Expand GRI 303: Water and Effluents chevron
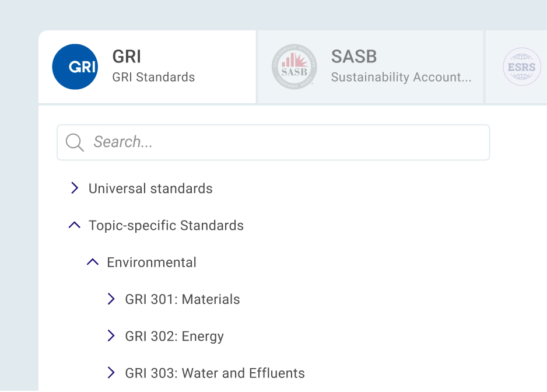Viewport: 547px width, 392px height. [x=111, y=373]
